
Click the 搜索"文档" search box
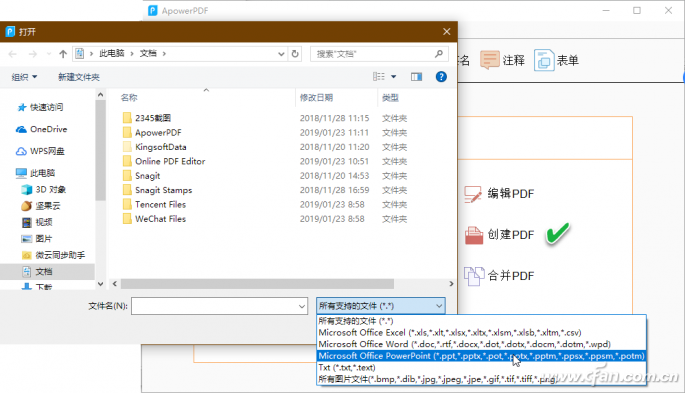point(379,54)
